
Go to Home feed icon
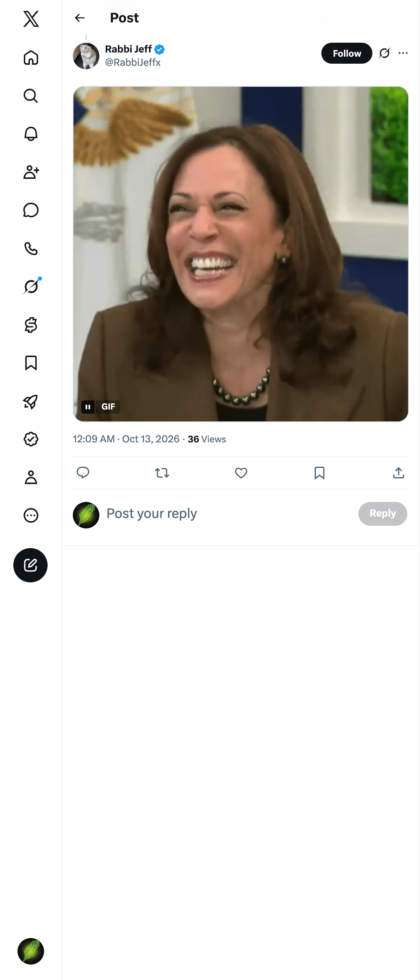(x=31, y=57)
